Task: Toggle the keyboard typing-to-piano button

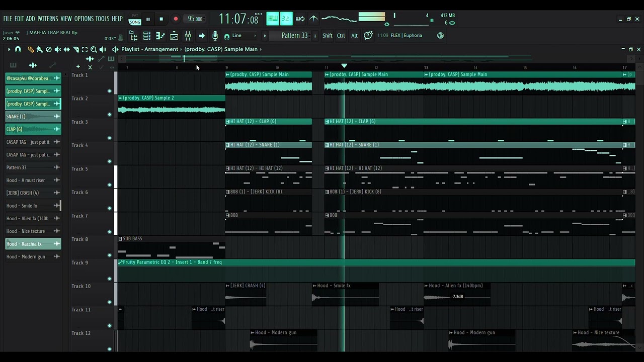Action: click(272, 19)
